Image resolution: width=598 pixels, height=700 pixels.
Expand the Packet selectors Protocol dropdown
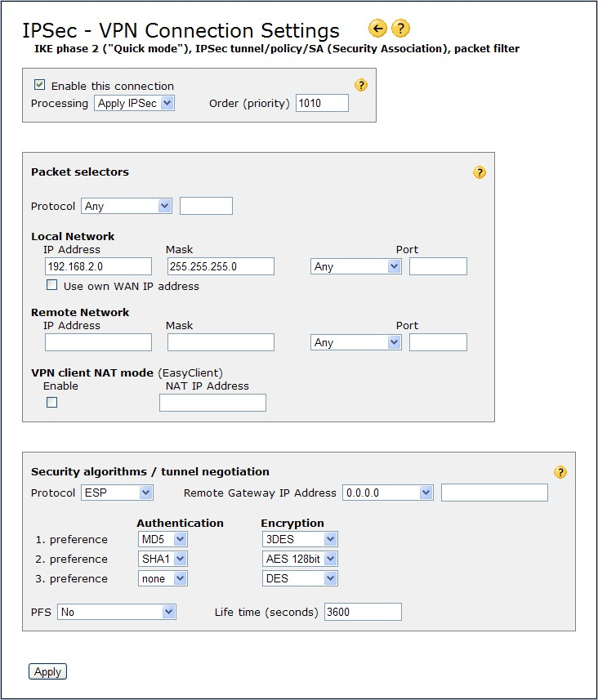pos(126,206)
